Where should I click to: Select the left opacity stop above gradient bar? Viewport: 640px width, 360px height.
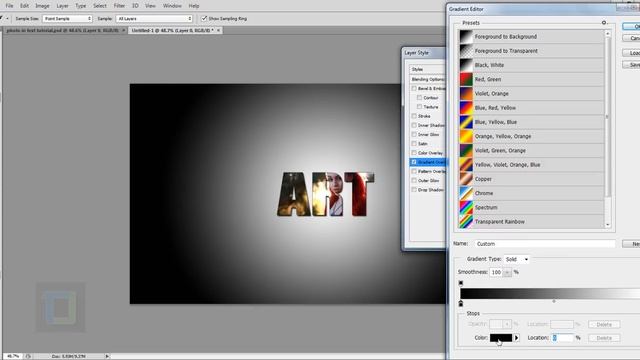point(461,283)
